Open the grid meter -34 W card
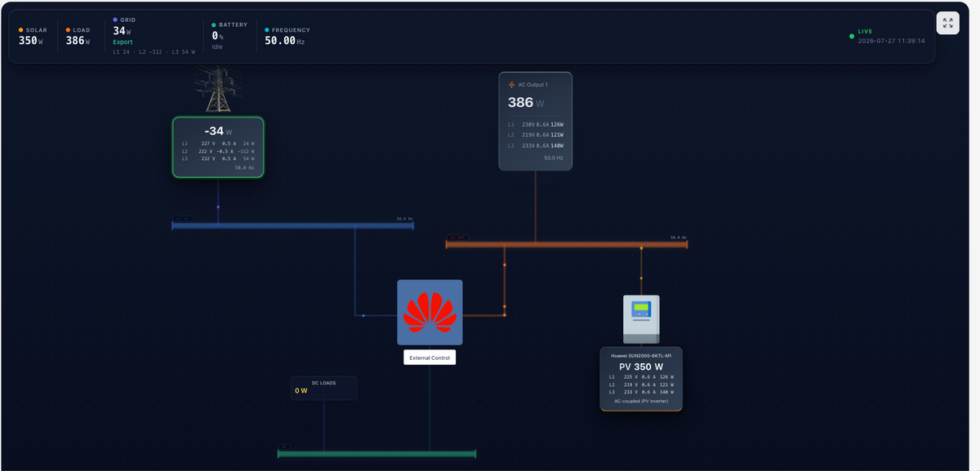The width and height of the screenshot is (980, 471). 218,147
